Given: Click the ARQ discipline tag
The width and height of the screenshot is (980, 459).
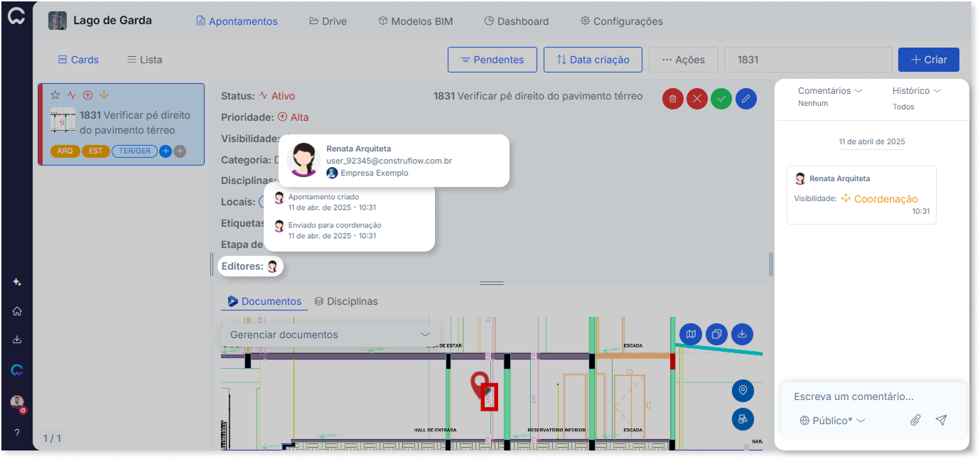Looking at the screenshot, I should click(x=65, y=151).
